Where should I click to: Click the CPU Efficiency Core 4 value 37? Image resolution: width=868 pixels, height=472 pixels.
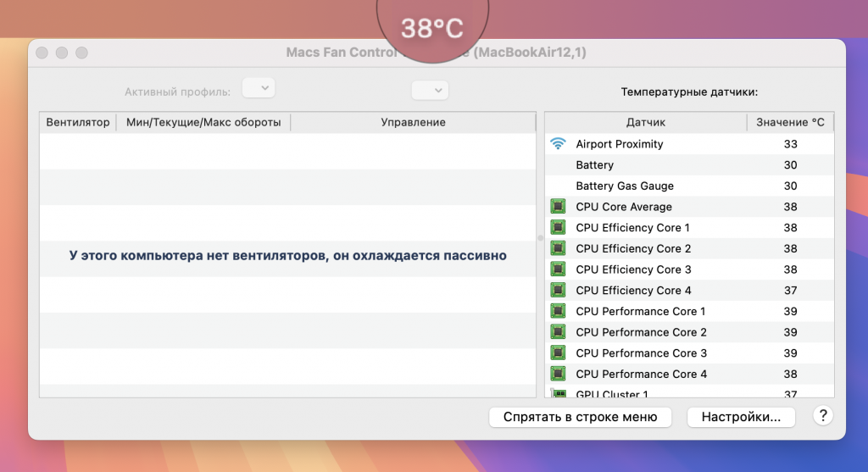click(790, 291)
